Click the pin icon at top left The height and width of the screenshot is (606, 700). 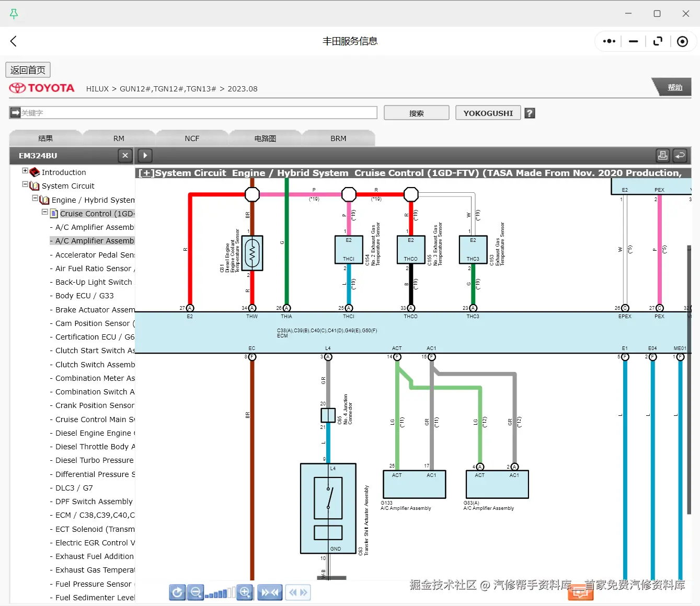(14, 13)
